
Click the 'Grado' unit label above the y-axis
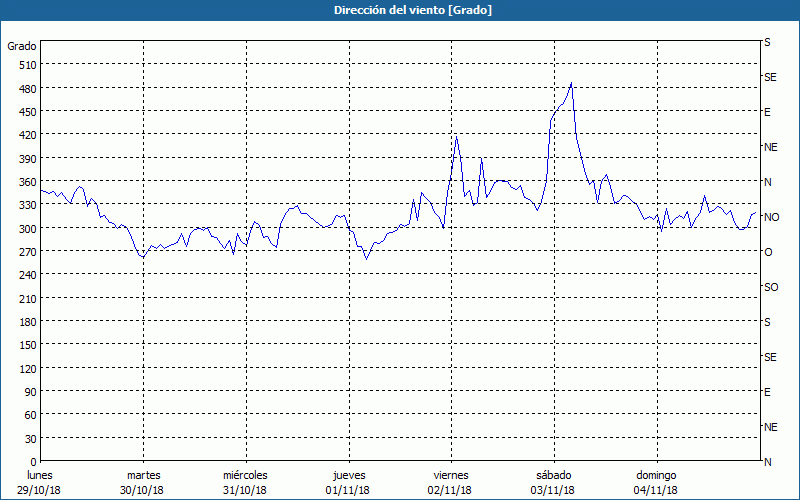point(22,46)
